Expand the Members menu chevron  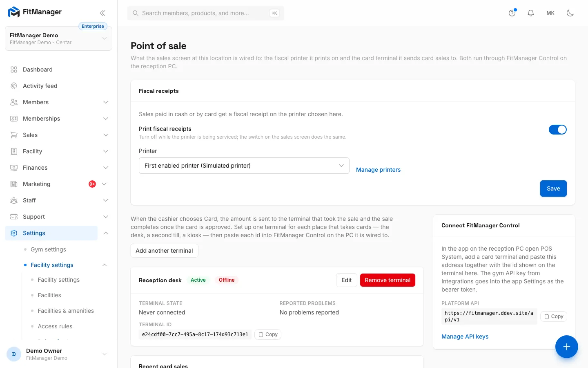(x=106, y=102)
